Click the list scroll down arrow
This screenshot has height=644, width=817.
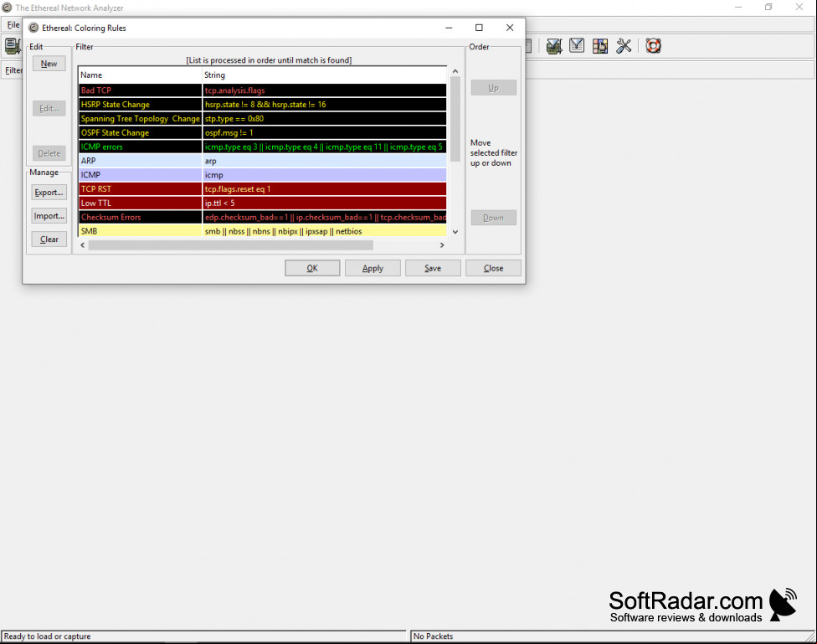click(455, 232)
